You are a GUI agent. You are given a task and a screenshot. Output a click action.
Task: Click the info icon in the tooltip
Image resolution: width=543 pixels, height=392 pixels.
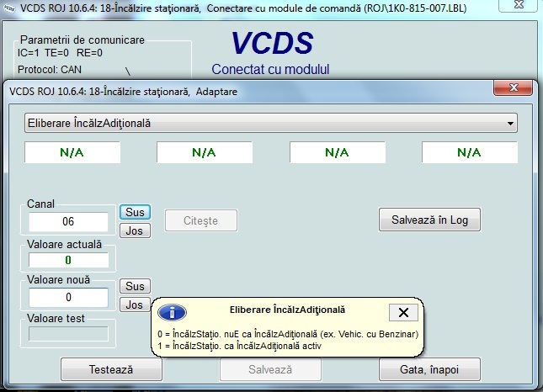click(x=172, y=313)
